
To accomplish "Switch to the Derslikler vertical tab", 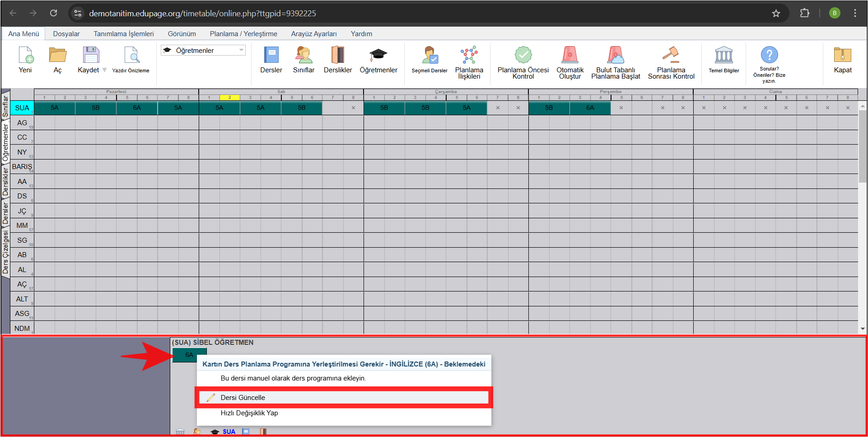I will [x=5, y=182].
